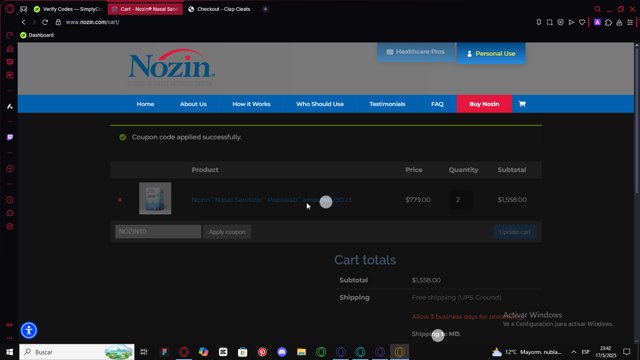The width and height of the screenshot is (640, 360).
Task: Go to Home in site navigation
Action: point(145,104)
